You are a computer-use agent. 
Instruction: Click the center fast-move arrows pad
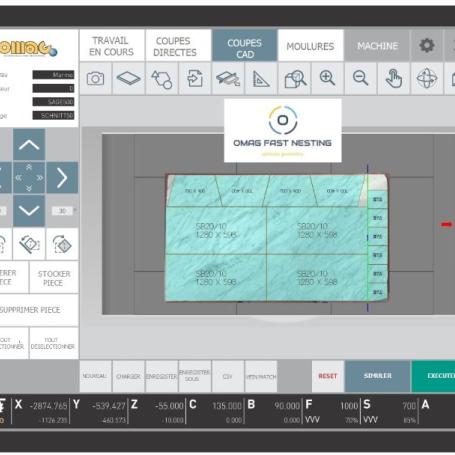[x=29, y=178]
